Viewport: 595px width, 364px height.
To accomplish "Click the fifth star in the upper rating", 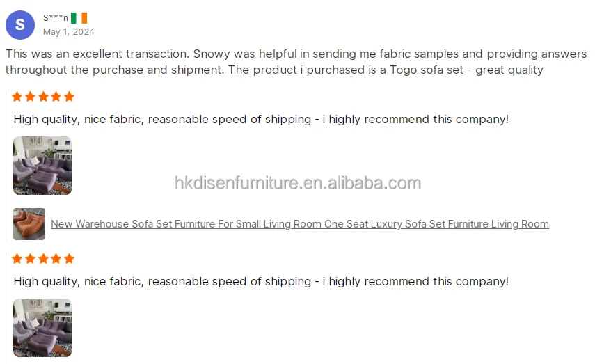I will pyautogui.click(x=69, y=97).
